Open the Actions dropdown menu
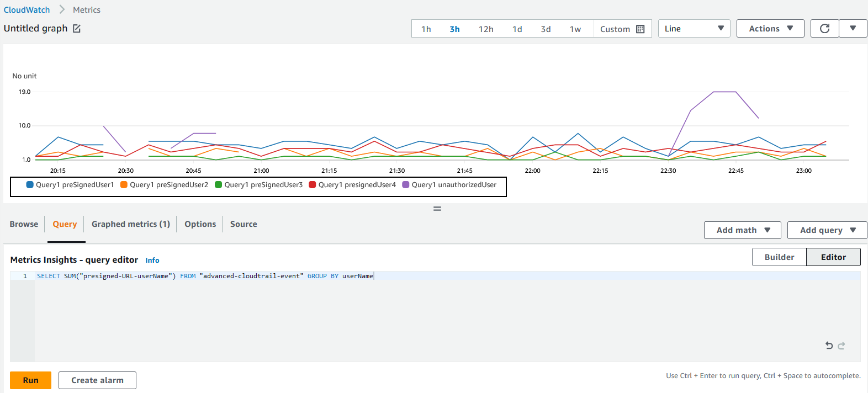This screenshot has height=393, width=868. coord(771,29)
